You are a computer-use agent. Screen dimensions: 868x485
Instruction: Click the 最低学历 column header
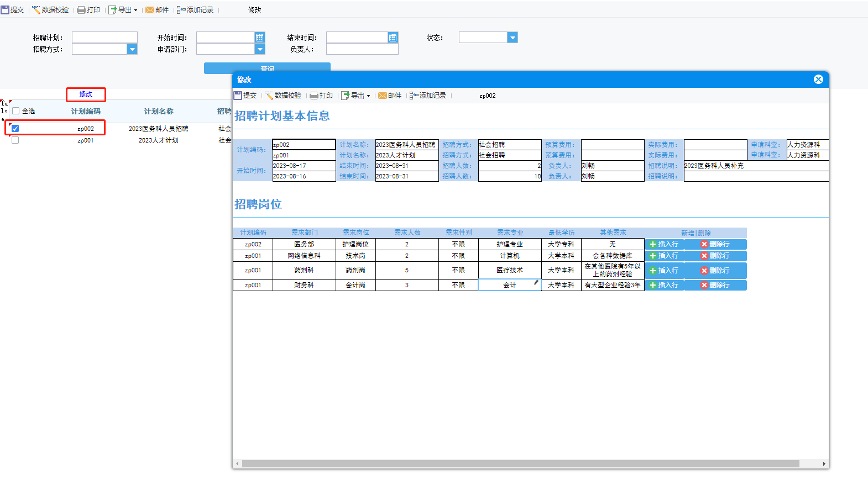coord(561,233)
